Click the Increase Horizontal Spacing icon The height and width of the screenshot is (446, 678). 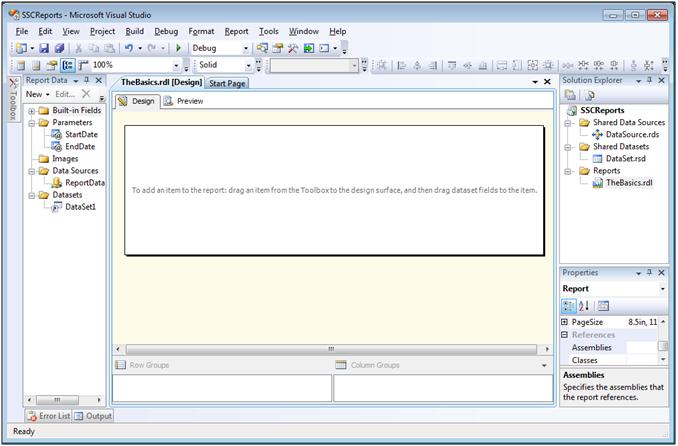pos(583,65)
